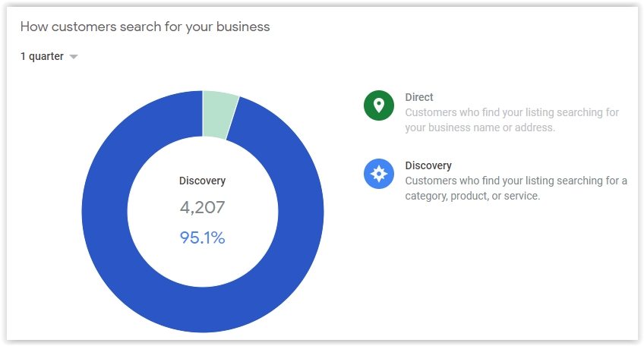Click the How customers search heading

pos(145,27)
